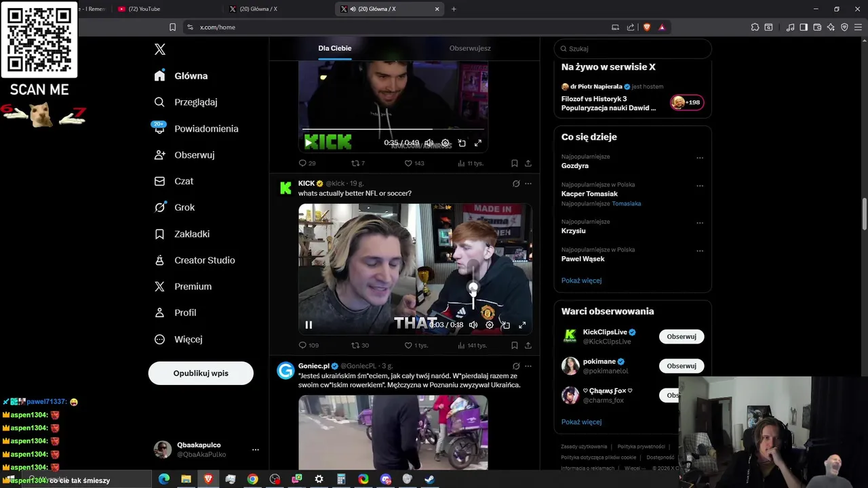Mute the top video at 0:35
The image size is (868, 488).
click(x=429, y=143)
